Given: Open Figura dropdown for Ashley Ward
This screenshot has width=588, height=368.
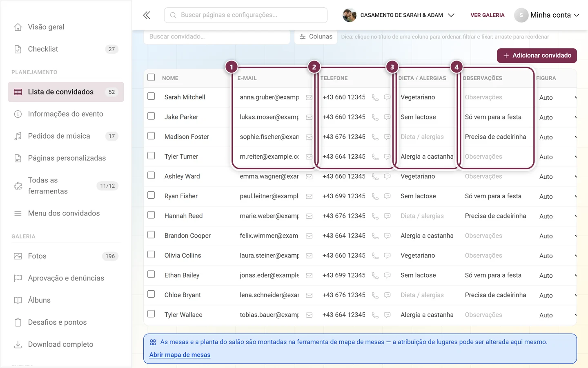Looking at the screenshot, I should click(x=557, y=177).
